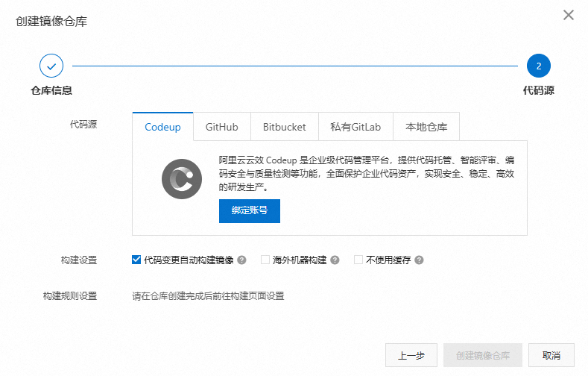Click the 构建设置 label
This screenshot has height=376, width=588.
79,260
